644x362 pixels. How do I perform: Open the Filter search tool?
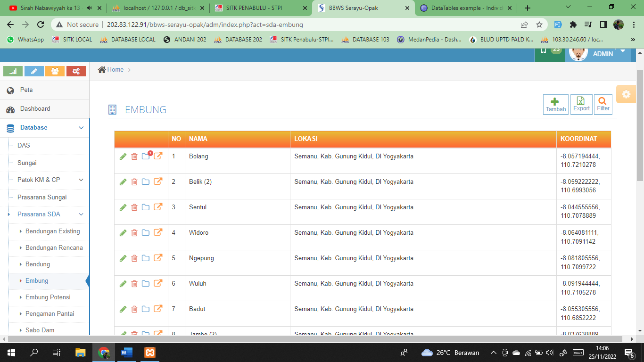click(603, 104)
